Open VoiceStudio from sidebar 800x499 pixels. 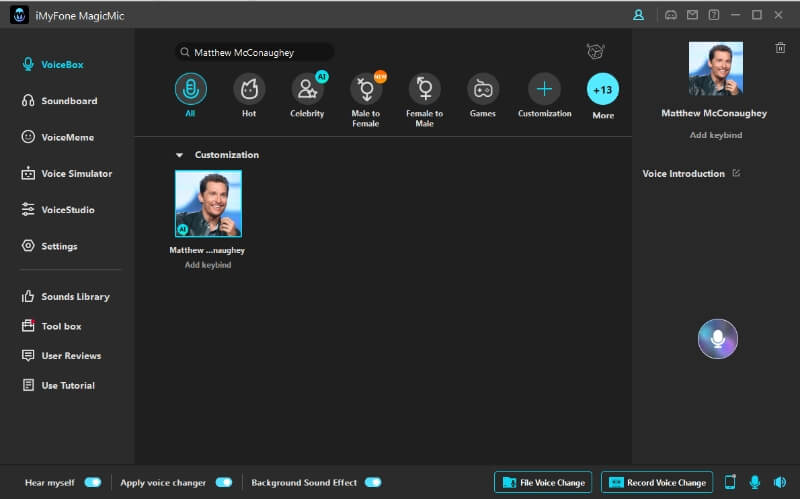[x=58, y=210]
